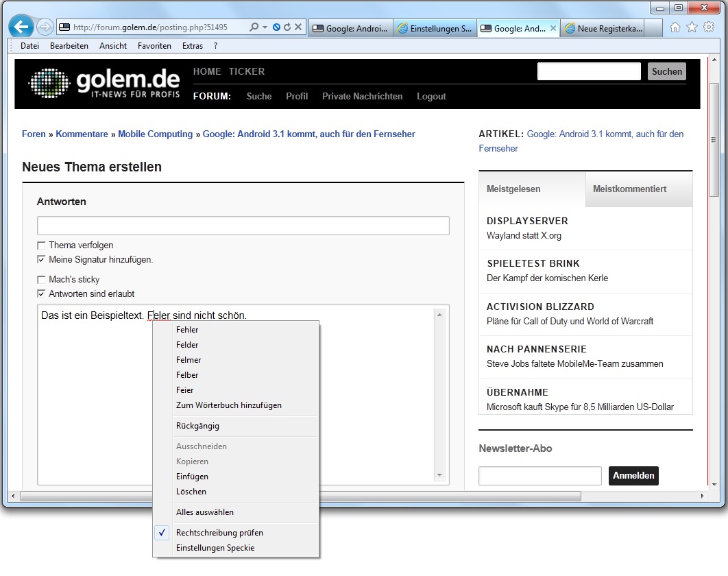728x576 pixels.
Task: Uncheck 'Meine Signatur hinzufügen' checkbox
Action: [42, 260]
